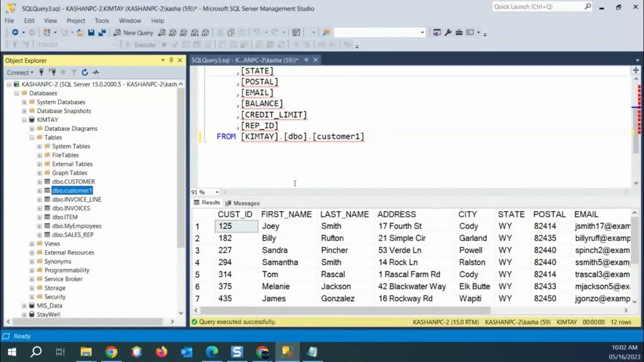The image size is (644, 362).
Task: Click the Undo icon in toolbar
Action: (x=257, y=33)
